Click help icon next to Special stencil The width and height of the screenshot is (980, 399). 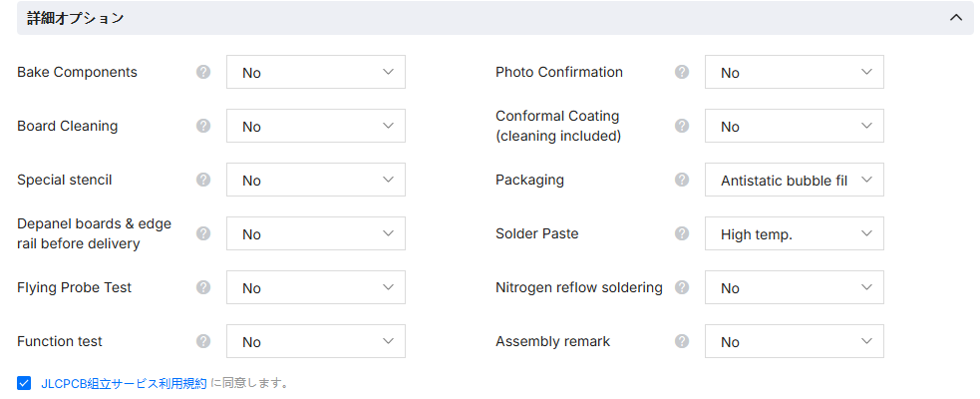[203, 180]
